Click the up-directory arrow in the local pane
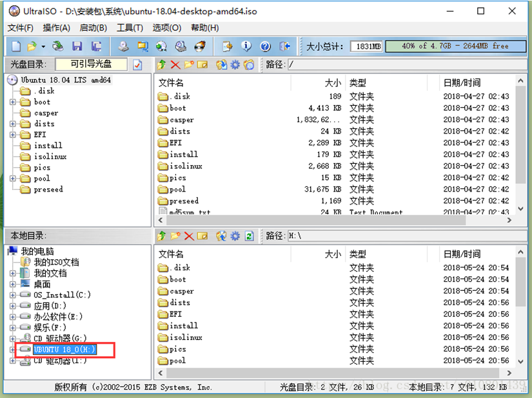 [161, 236]
